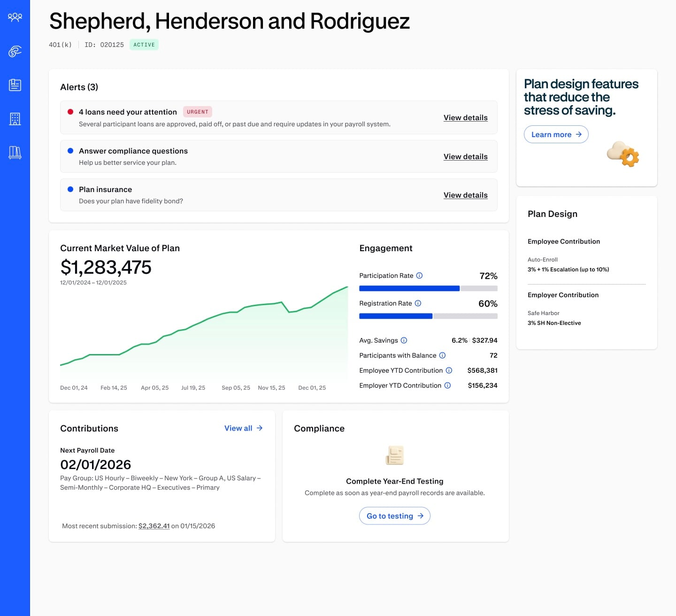
Task: Click the $2,362.41 recent submission link
Action: tap(154, 526)
